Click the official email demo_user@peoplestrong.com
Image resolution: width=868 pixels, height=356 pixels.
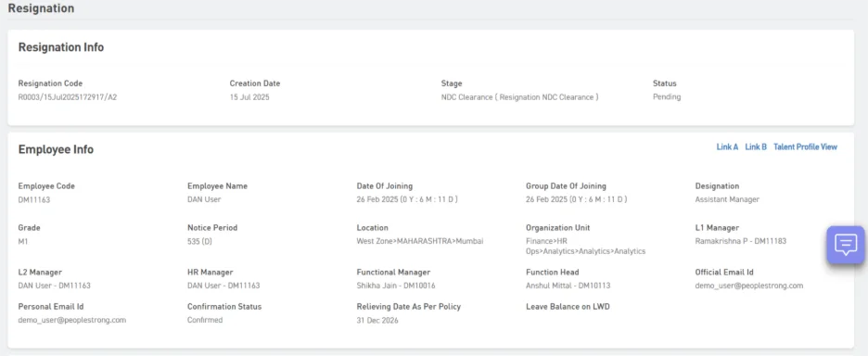[749, 286]
